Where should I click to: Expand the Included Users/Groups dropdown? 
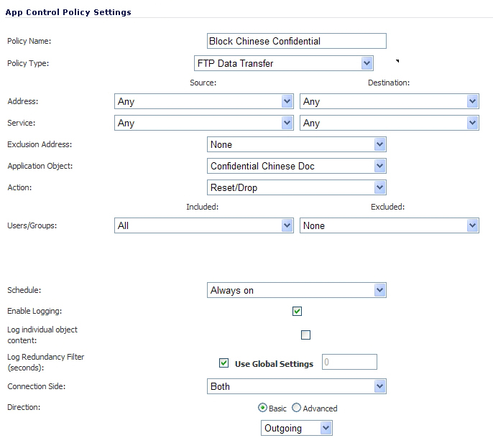pos(204,225)
